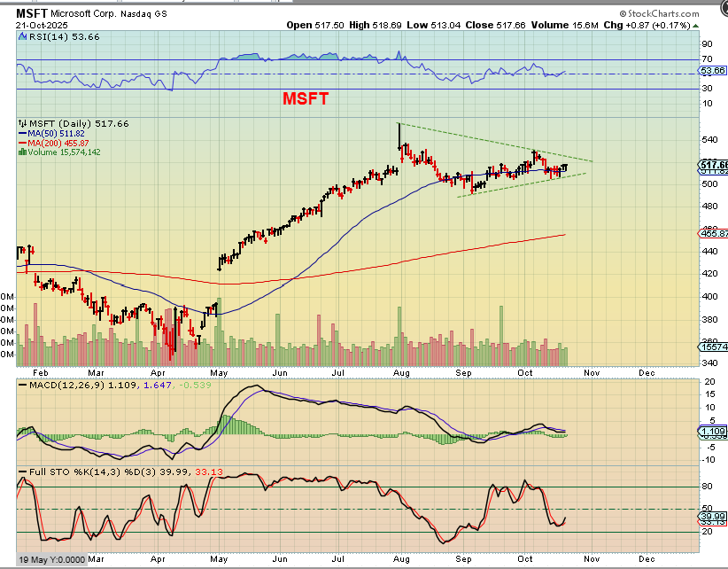The image size is (728, 569).
Task: Click the Aug label under the volume bars
Action: click(401, 373)
